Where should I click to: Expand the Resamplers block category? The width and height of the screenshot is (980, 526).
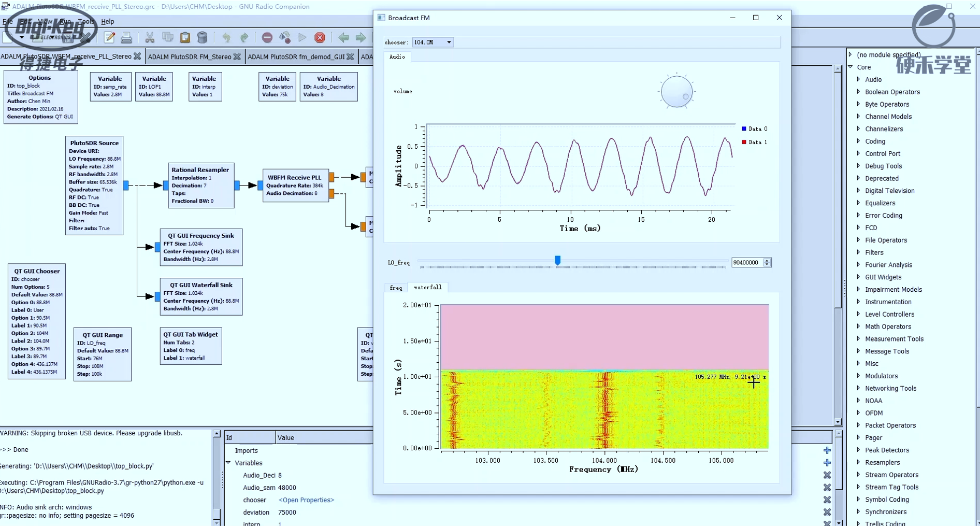pyautogui.click(x=859, y=462)
